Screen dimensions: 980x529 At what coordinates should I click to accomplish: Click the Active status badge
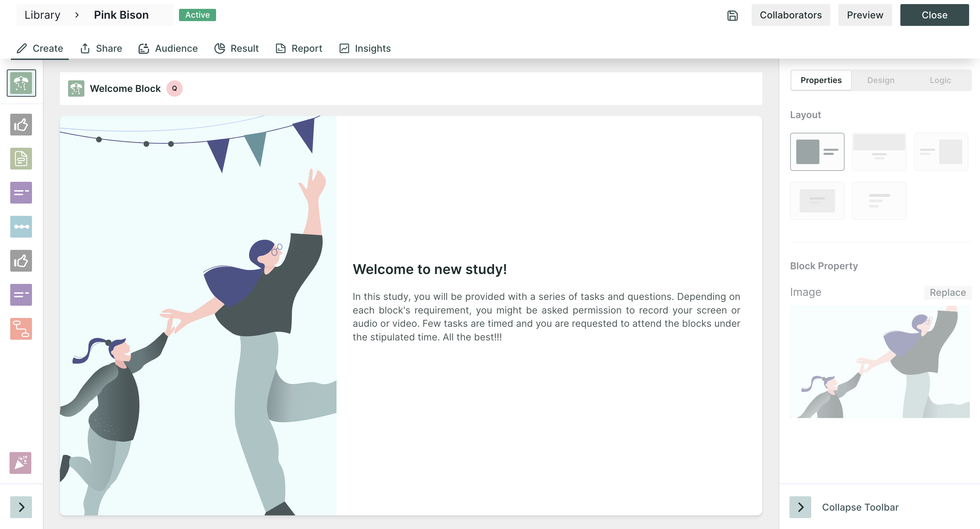[x=197, y=15]
